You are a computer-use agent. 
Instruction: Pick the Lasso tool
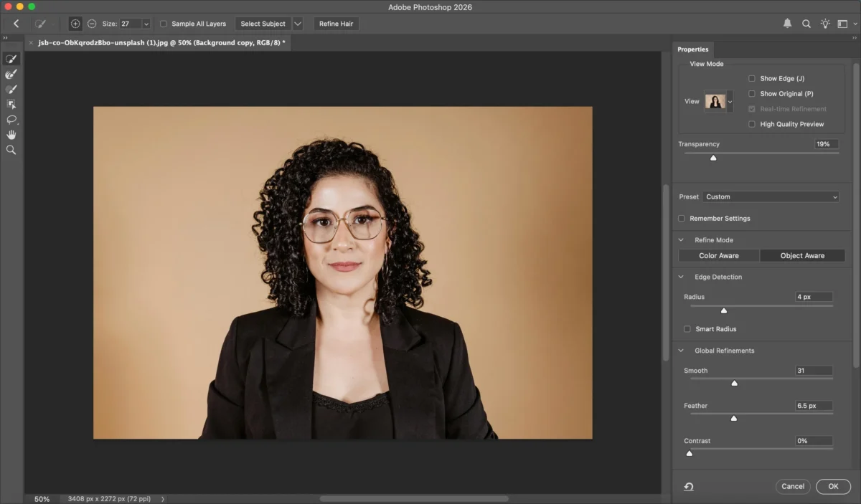[11, 119]
